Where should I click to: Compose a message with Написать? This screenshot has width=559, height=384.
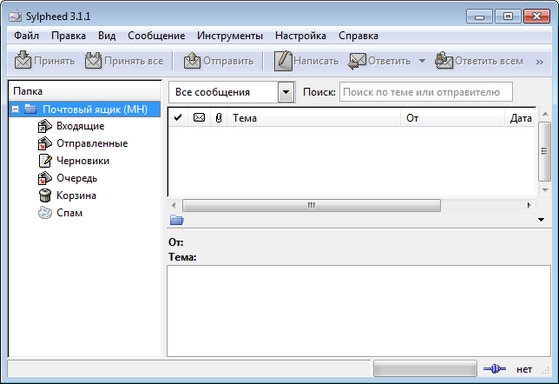[283, 61]
